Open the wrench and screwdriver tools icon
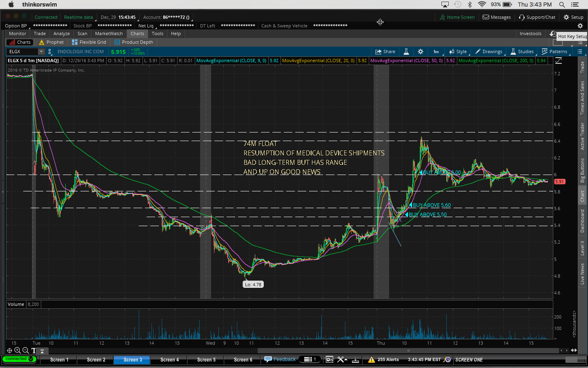588x368 pixels. tap(342, 359)
